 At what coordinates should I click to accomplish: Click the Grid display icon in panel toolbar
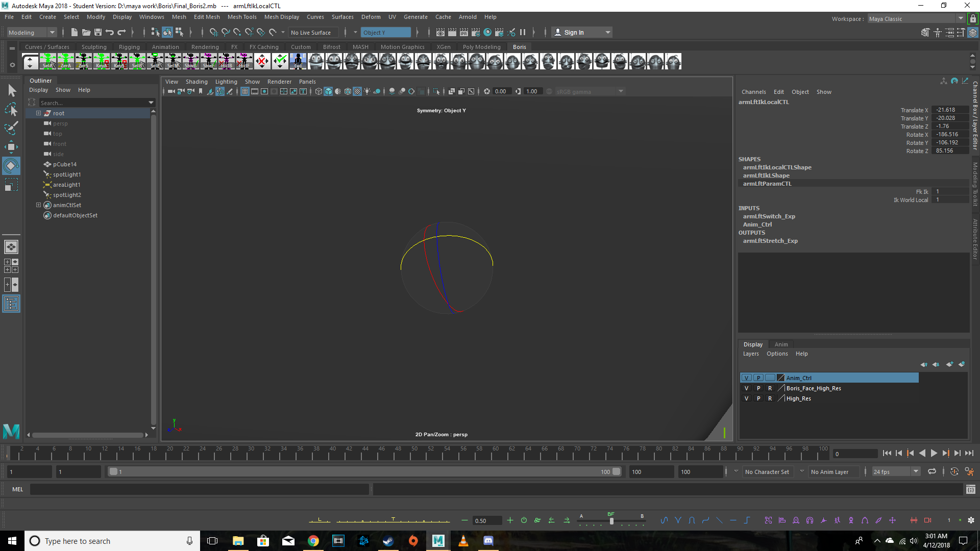[245, 91]
